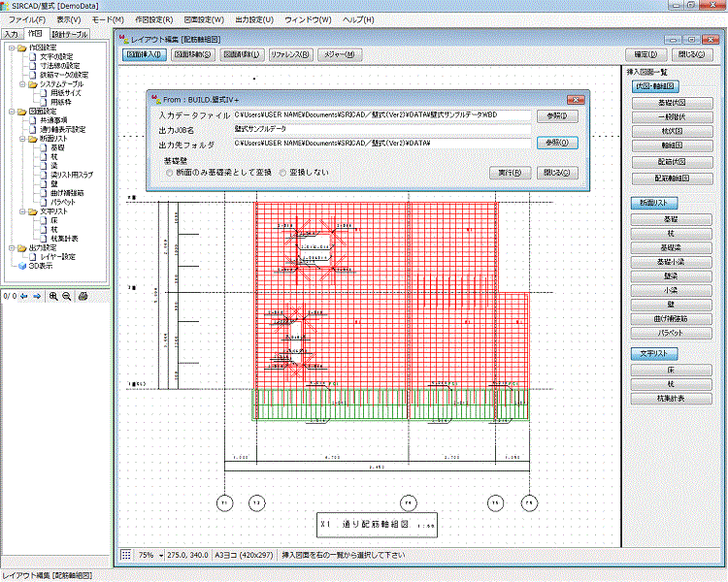Click the 実行(R) button in dialog
The image size is (728, 582).
point(509,173)
